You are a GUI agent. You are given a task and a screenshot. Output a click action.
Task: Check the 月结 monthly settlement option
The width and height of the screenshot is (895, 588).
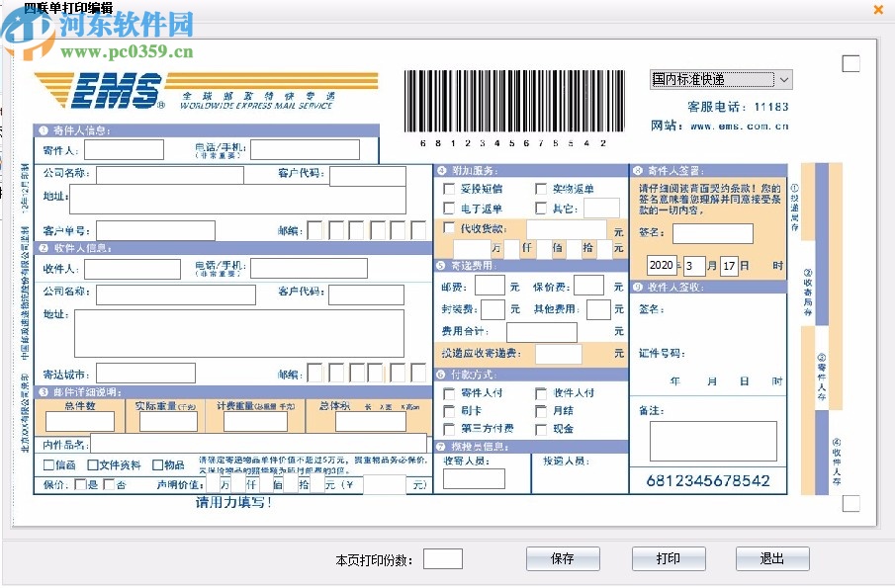click(x=540, y=412)
